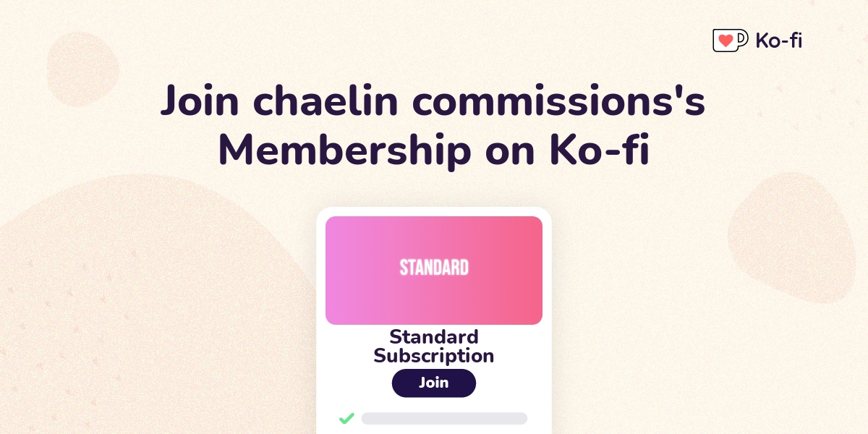Click the Join button on the membership card
The image size is (868, 434).
pos(434,383)
